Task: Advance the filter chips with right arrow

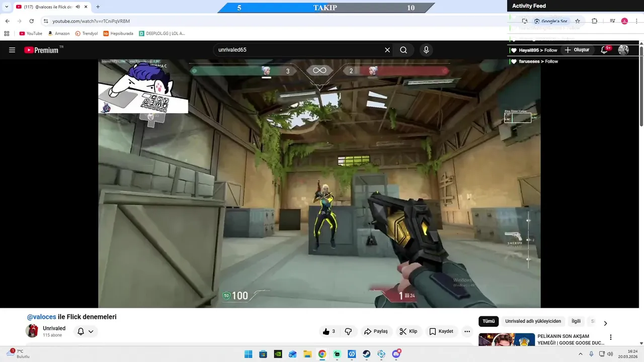Action: point(605,323)
